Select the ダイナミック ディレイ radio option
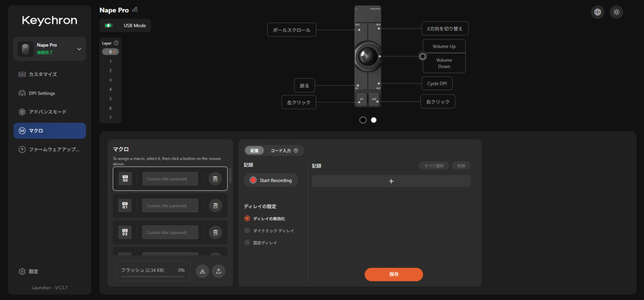Image resolution: width=644 pixels, height=300 pixels. click(247, 231)
